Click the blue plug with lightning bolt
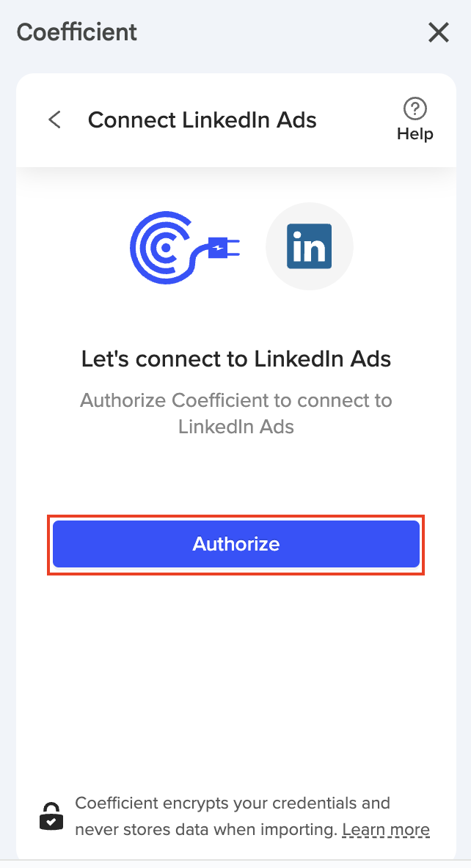 pyautogui.click(x=221, y=248)
